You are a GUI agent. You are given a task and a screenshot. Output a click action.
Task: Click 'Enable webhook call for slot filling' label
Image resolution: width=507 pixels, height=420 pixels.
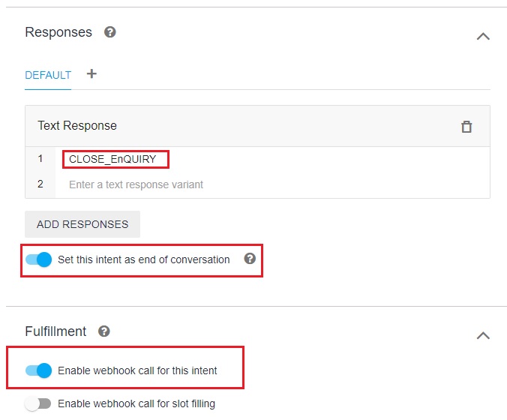click(136, 403)
